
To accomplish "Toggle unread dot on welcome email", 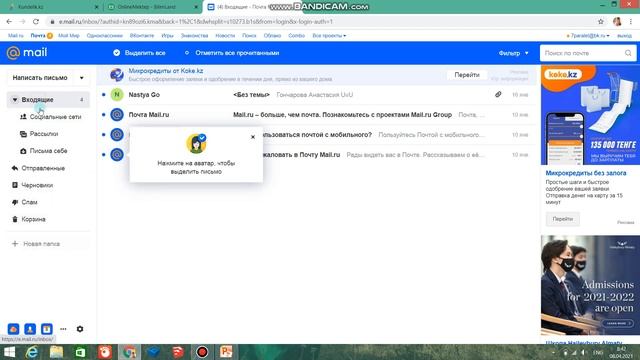I will (104, 155).
